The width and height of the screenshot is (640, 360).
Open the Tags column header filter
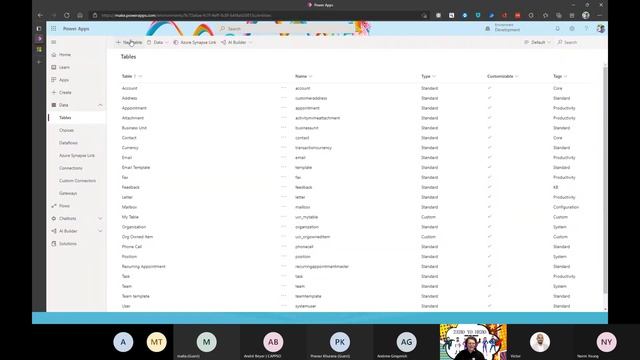[x=560, y=76]
